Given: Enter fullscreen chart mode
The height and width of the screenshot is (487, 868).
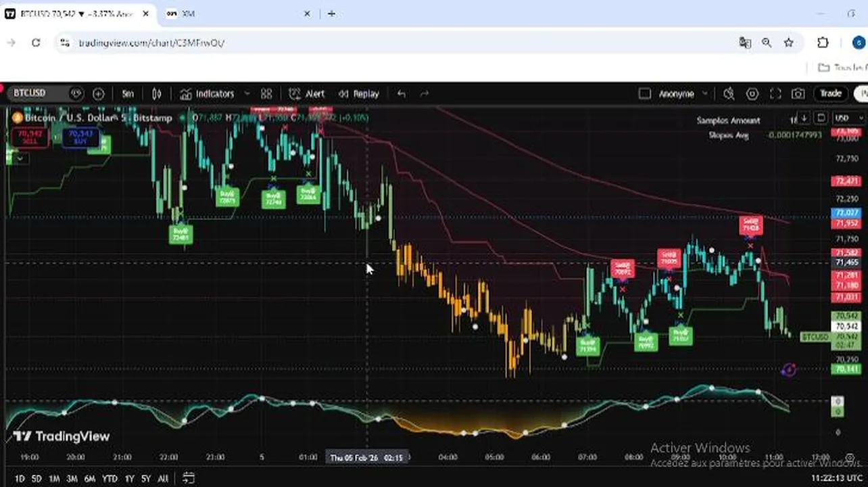Looking at the screenshot, I should 775,94.
